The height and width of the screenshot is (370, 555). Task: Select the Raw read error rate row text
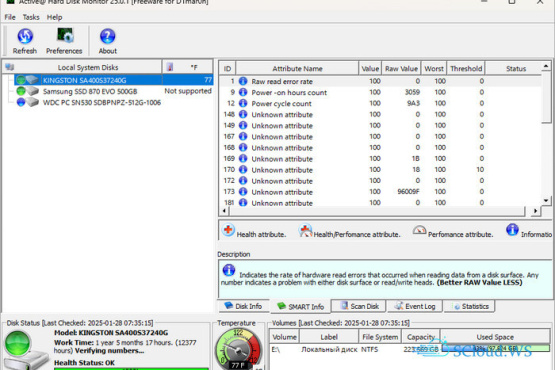tap(282, 81)
